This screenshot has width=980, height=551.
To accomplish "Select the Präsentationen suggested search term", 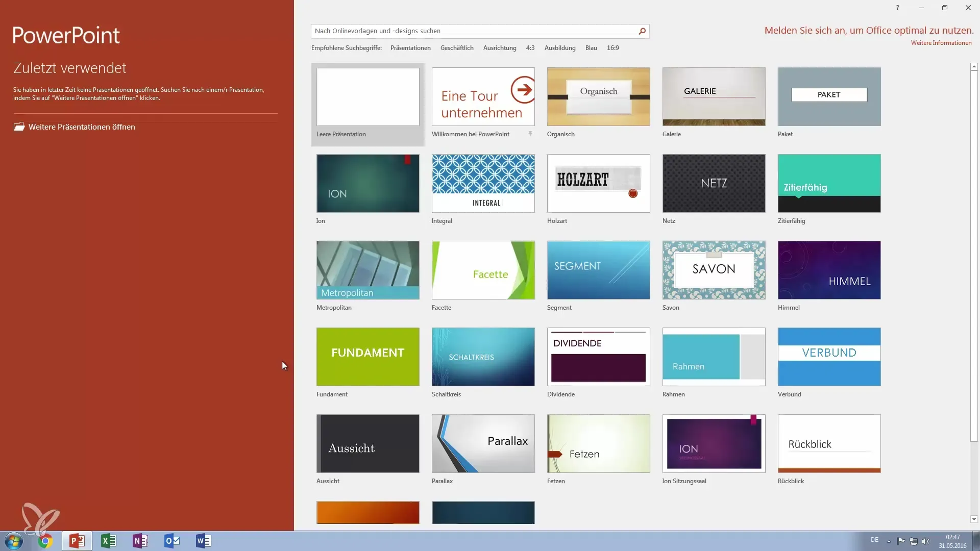I will (410, 48).
